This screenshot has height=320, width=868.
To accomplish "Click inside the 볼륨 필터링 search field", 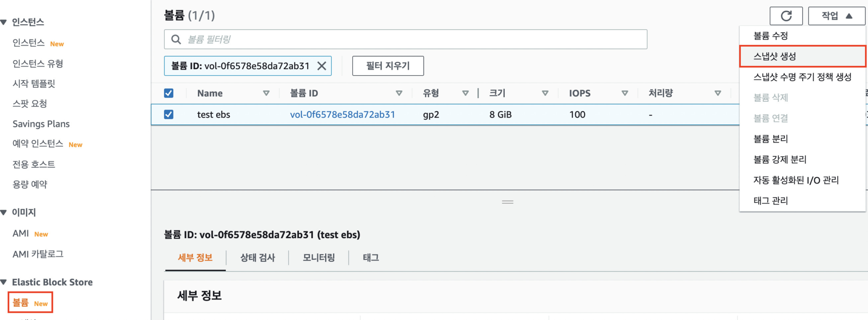I will [381, 39].
